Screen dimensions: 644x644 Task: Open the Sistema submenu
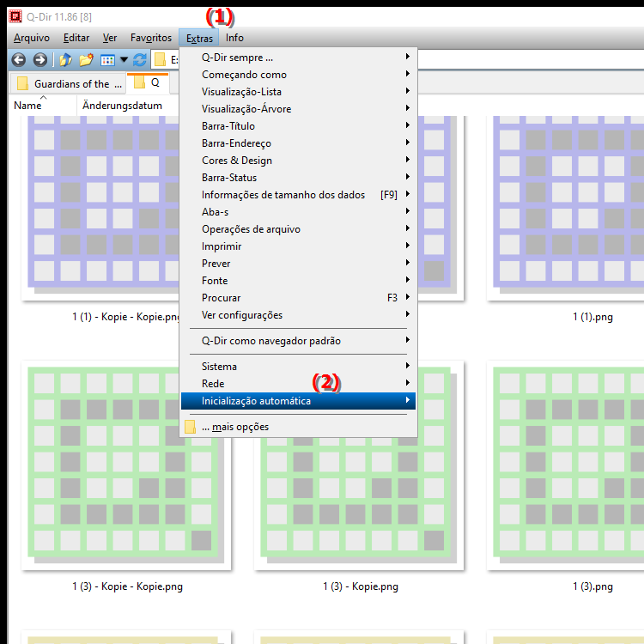click(x=298, y=367)
